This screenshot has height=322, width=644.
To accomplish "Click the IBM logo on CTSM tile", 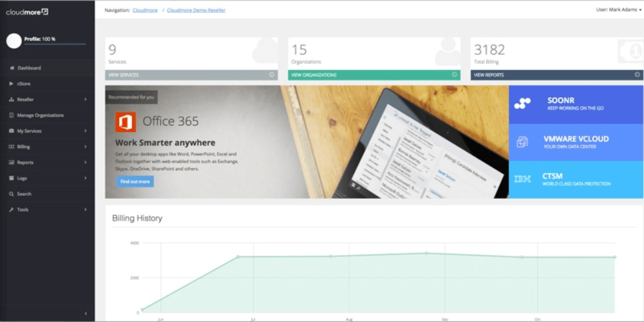I will point(522,179).
